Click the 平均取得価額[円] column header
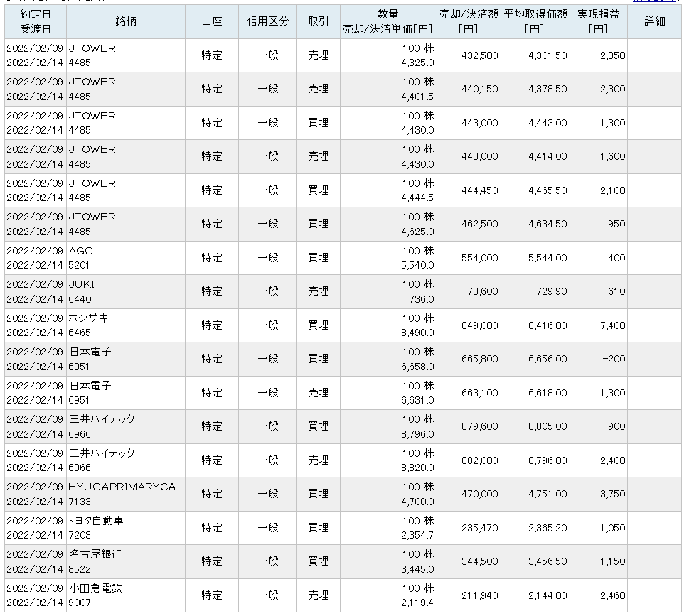This screenshot has height=616, width=684. pos(535,21)
